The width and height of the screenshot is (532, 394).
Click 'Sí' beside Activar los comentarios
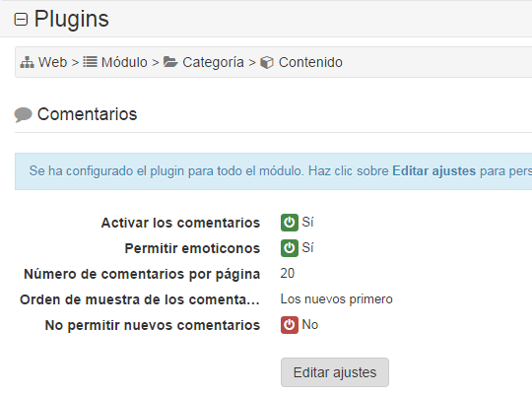307,223
